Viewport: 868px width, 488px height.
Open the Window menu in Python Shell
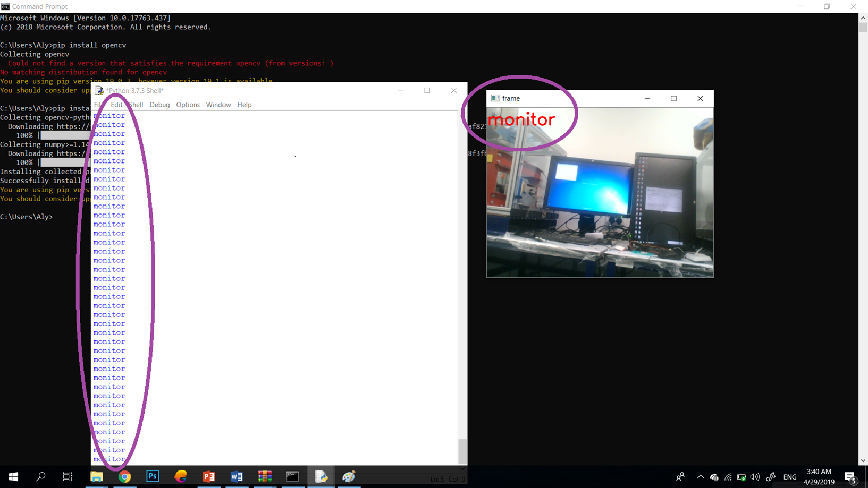(x=218, y=105)
